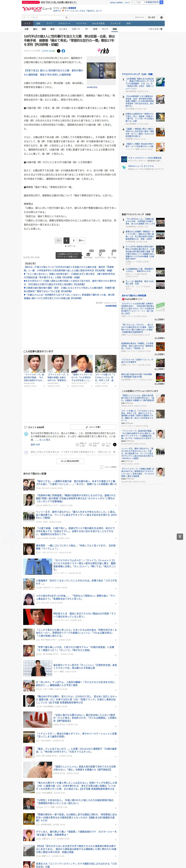
Task: Share article on Facebook using the Facebook icon
Action: point(63,51)
